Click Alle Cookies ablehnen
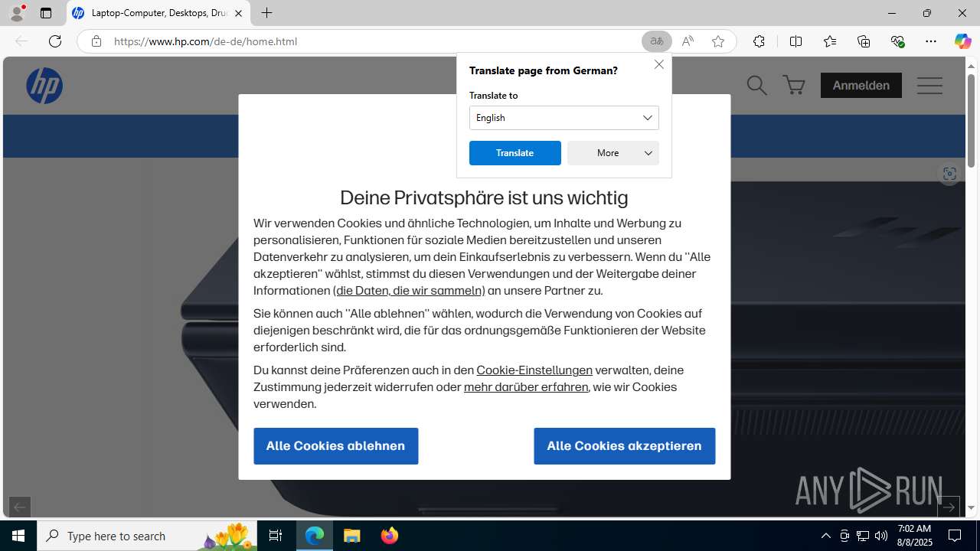 tap(335, 446)
